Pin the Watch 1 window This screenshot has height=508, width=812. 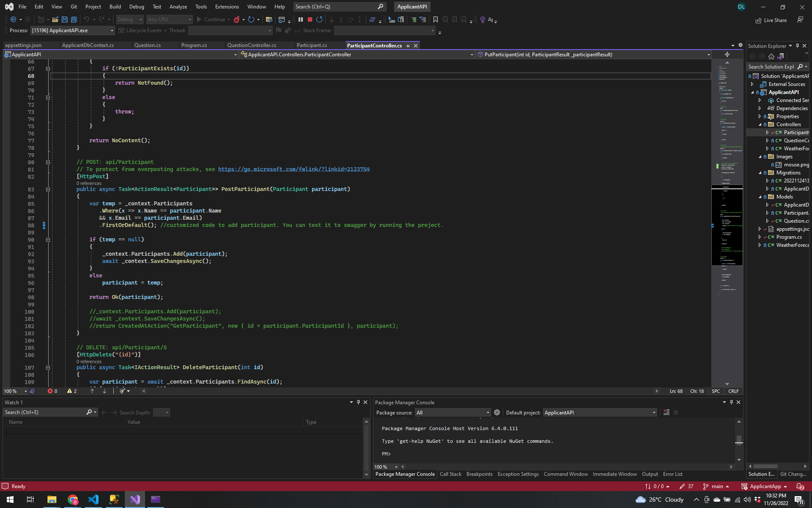pyautogui.click(x=358, y=402)
